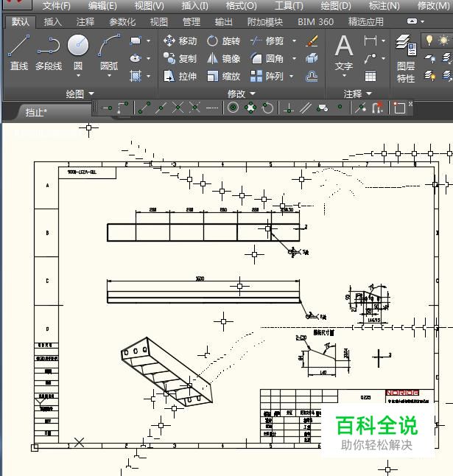Select the 文字 (Text) annotation tool
The width and height of the screenshot is (453, 476).
coord(344,52)
